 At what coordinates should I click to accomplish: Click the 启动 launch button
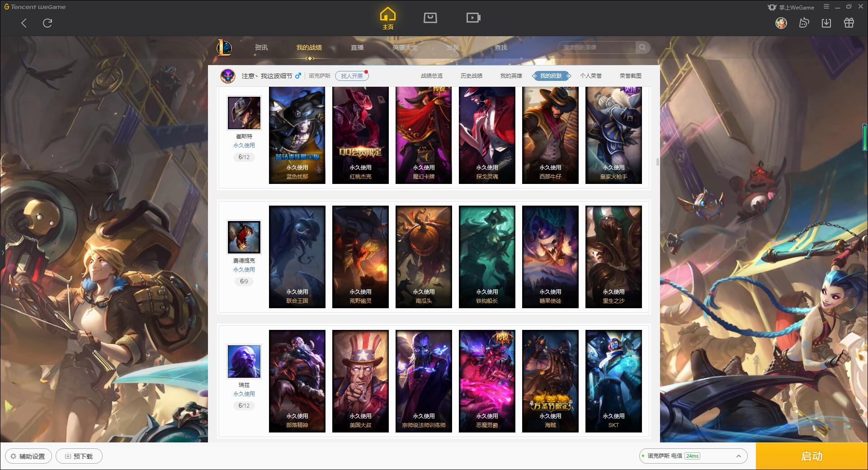811,456
